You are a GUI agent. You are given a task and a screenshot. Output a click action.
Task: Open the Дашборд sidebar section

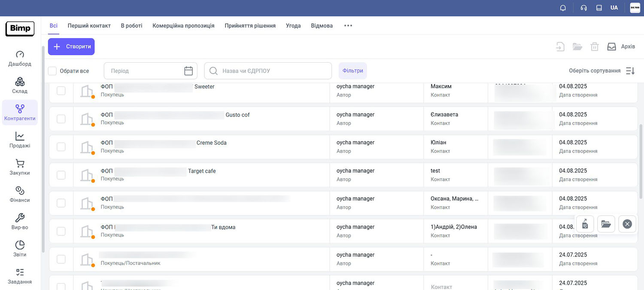[20, 59]
